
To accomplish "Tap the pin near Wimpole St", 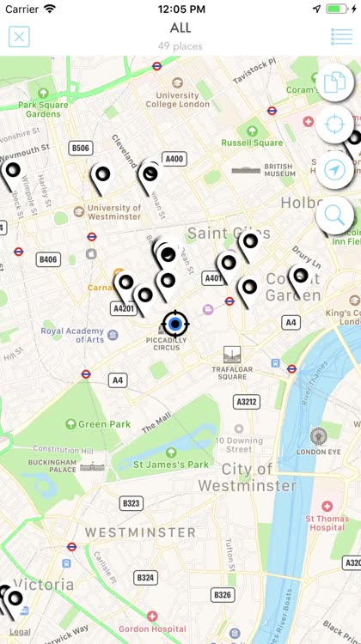I will 12,175.
